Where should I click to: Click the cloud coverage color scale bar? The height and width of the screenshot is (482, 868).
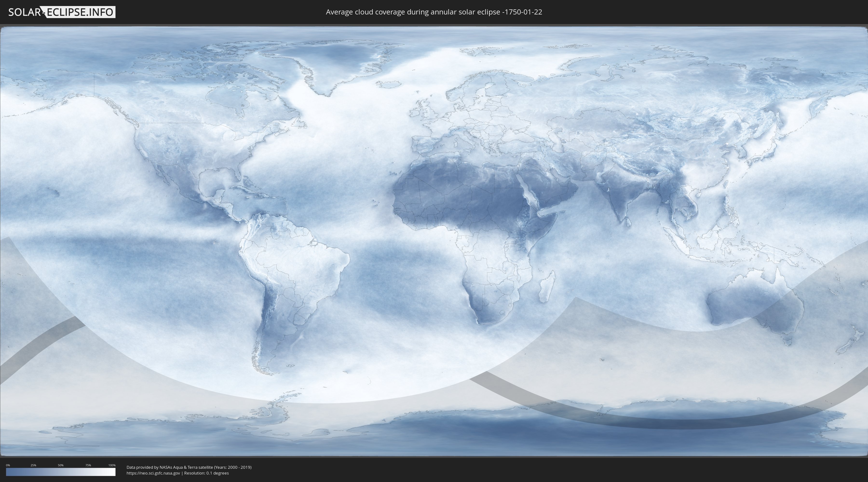[x=61, y=472]
